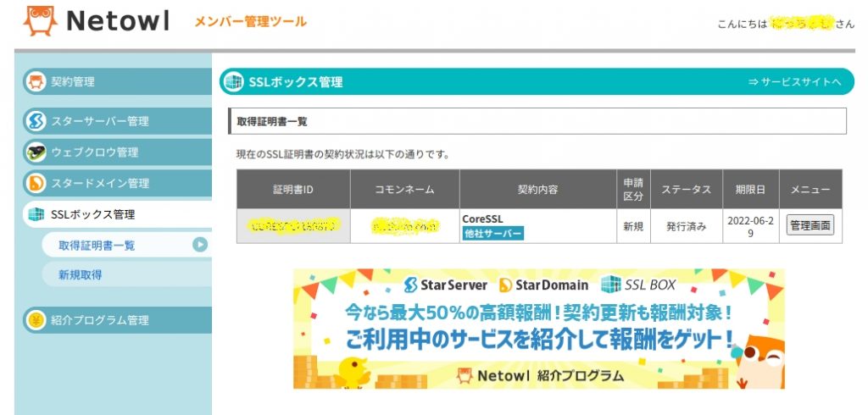Click the 紹介プログラム管理 yen coin icon
The width and height of the screenshot is (868, 415).
tap(36, 320)
